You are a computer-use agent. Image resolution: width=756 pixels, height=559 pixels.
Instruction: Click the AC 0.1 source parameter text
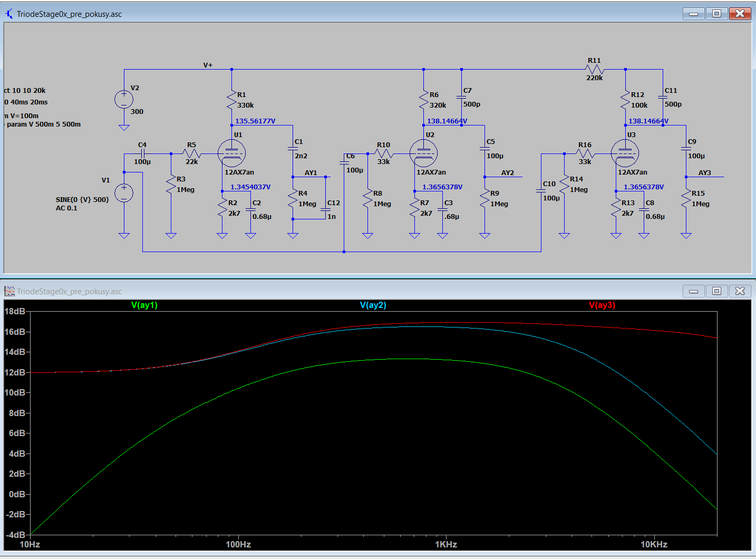tap(66, 208)
